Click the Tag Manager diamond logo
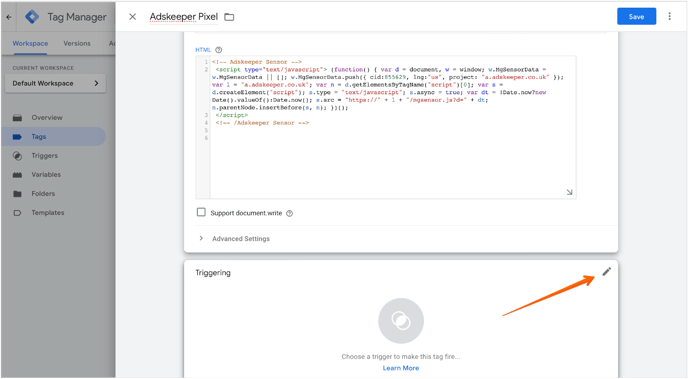The width and height of the screenshot is (688, 379). pyautogui.click(x=32, y=17)
